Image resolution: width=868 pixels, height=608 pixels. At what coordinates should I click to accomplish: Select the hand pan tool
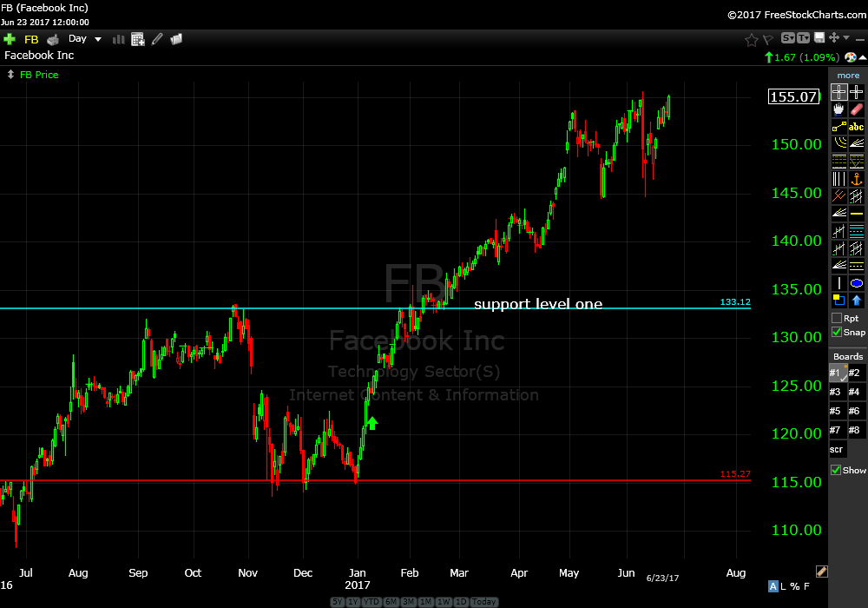(838, 109)
